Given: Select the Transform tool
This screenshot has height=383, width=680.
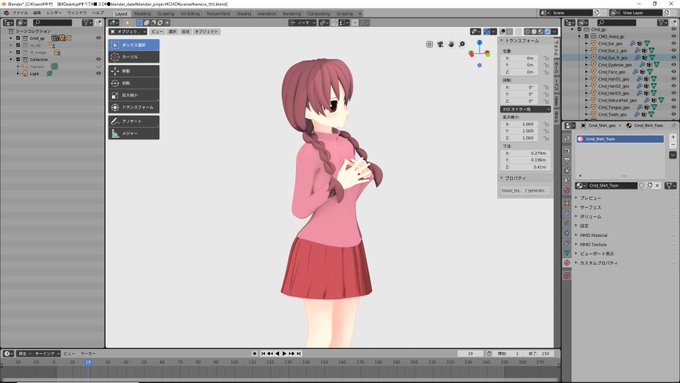Looking at the screenshot, I should point(134,107).
